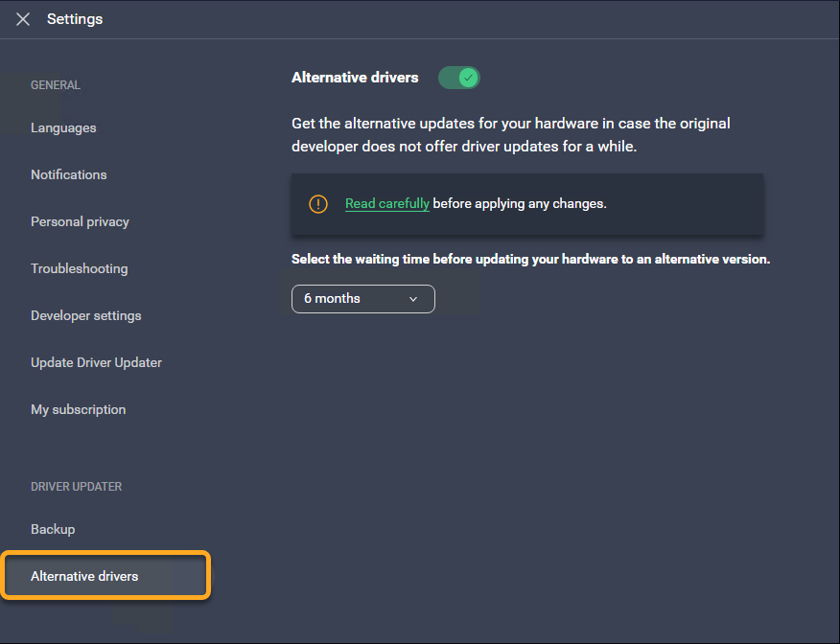Open the Troubleshooting section
Screen dimensions: 840x644
(79, 268)
